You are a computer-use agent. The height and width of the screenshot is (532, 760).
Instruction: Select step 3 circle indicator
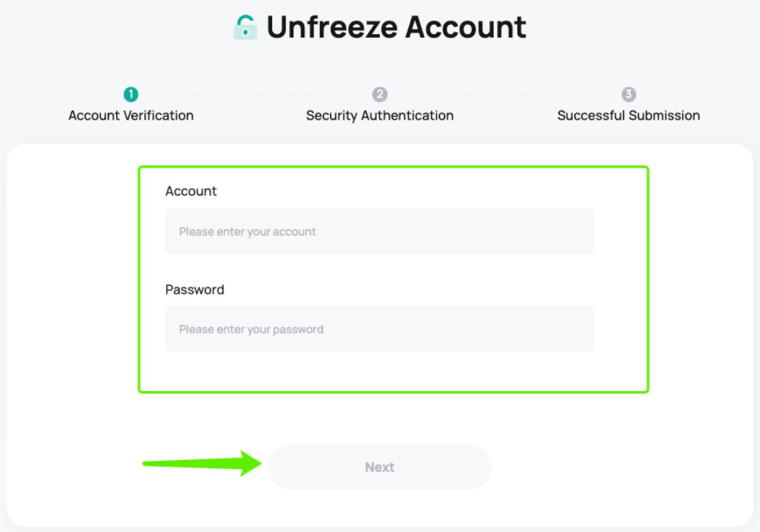629,94
